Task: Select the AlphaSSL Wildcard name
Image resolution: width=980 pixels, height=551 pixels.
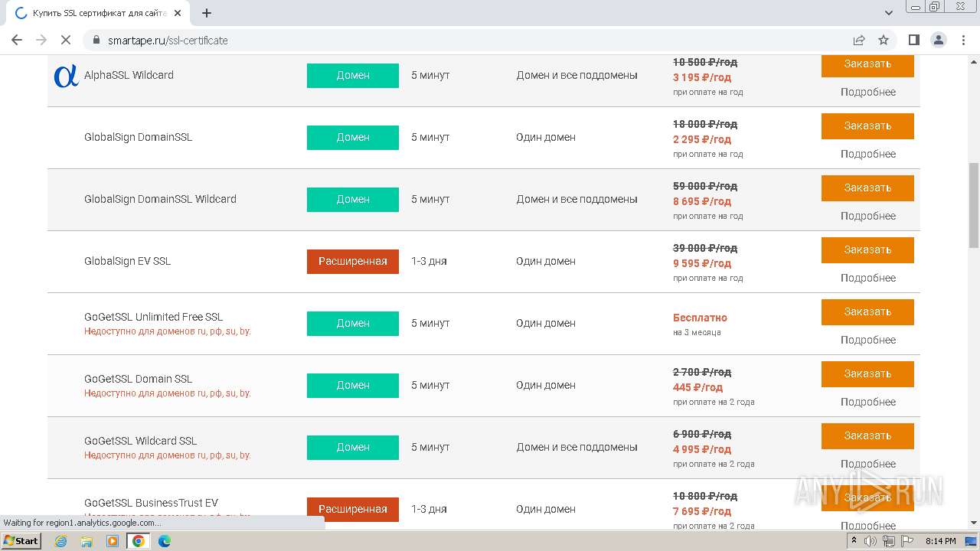Action: pos(129,75)
